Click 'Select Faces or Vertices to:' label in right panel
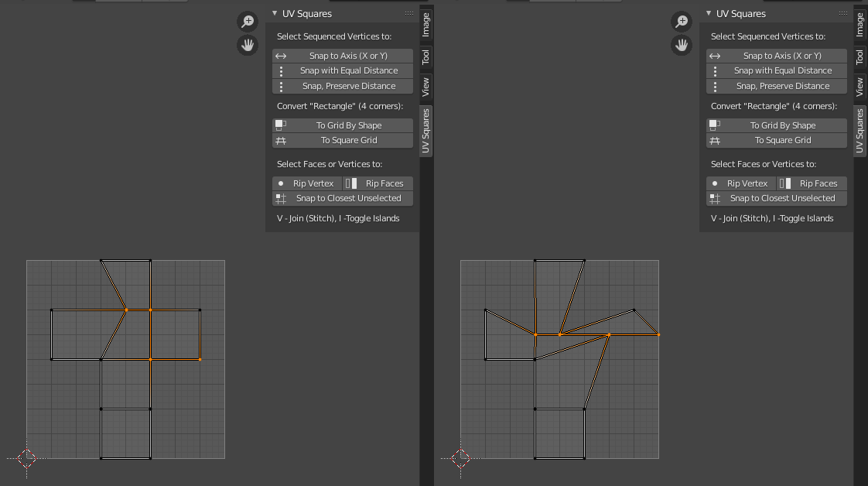Viewport: 868px width, 486px height. (x=764, y=164)
